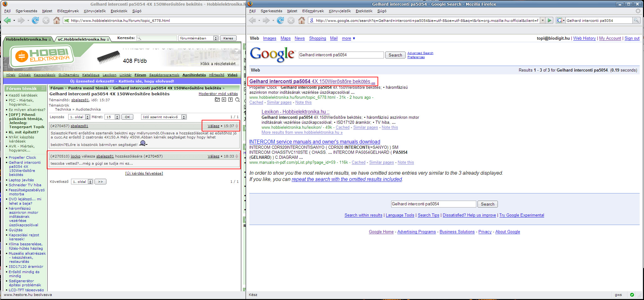The width and height of the screenshot is (644, 300).
Task: Click the Keres search button
Action: [228, 38]
